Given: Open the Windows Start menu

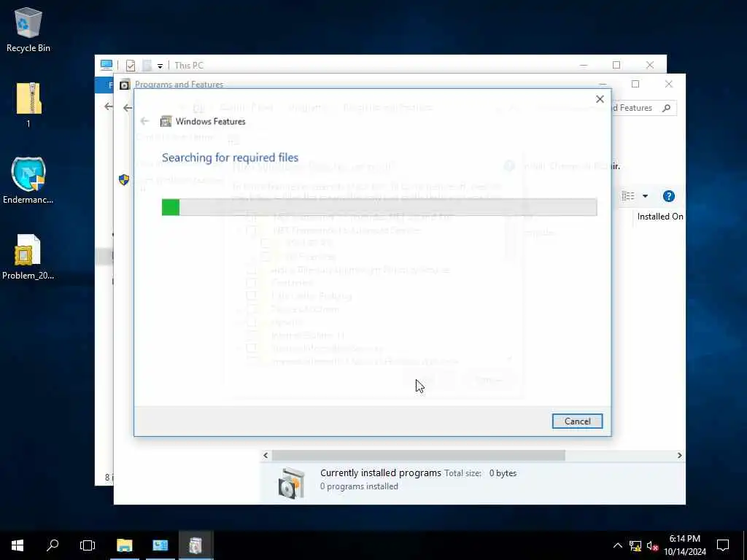Looking at the screenshot, I should 18,545.
